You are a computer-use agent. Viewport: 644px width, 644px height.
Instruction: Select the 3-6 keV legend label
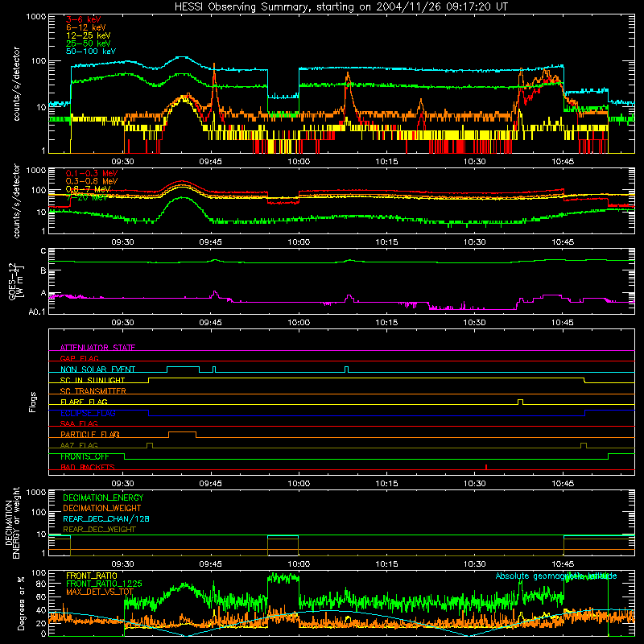(x=84, y=19)
